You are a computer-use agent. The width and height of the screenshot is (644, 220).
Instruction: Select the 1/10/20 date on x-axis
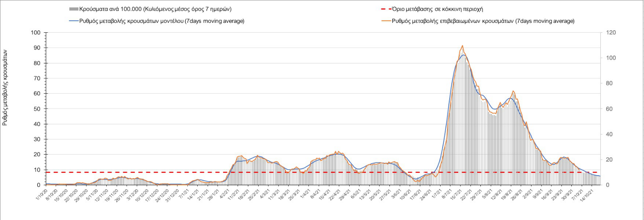pyautogui.click(x=41, y=195)
